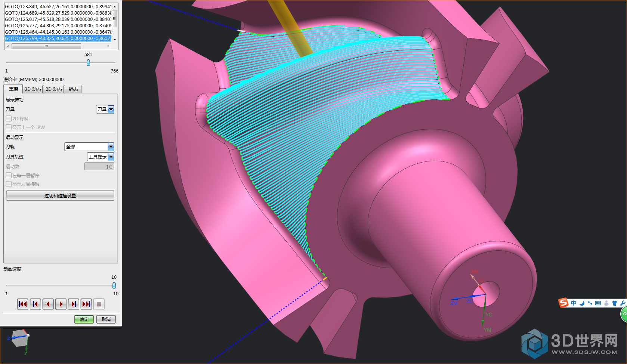Click the green 73 floating ball
This screenshot has height=364, width=627.
[624, 314]
